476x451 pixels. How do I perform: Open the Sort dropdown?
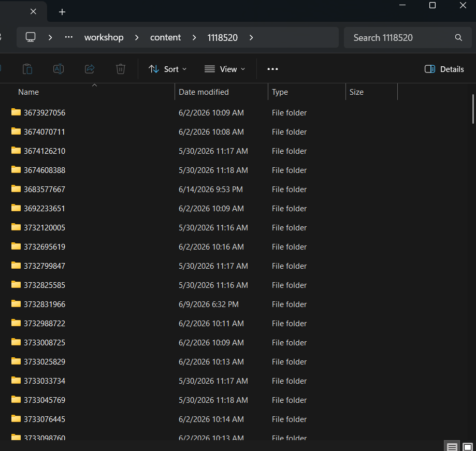(x=168, y=69)
